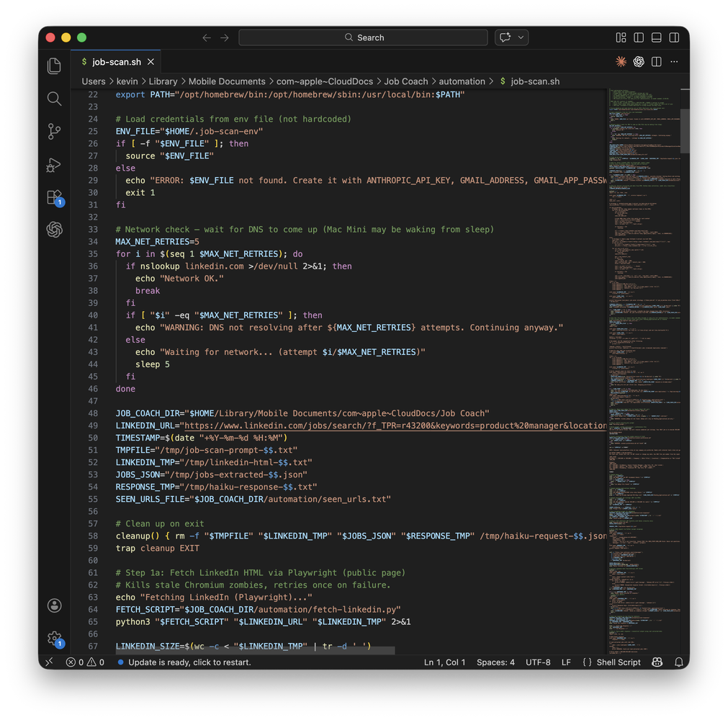Screen dimensions: 728x720
Task: Show Problems via errors and warnings indicator
Action: pos(85,662)
